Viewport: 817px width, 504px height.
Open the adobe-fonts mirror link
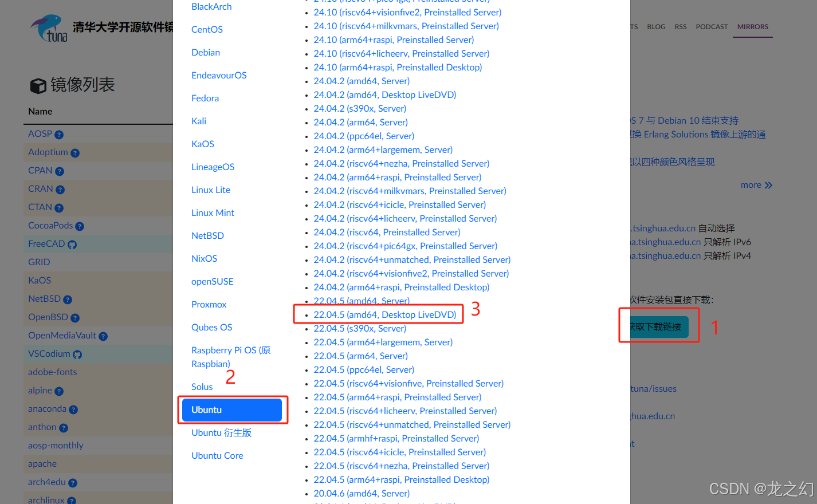[x=52, y=372]
